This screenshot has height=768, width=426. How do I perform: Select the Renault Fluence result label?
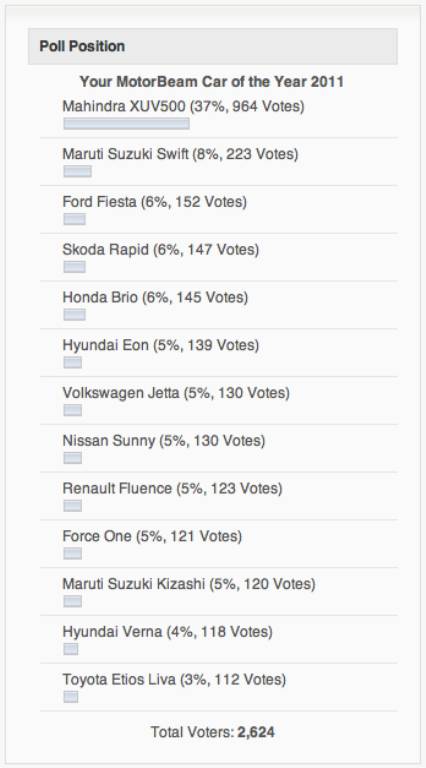click(172, 488)
